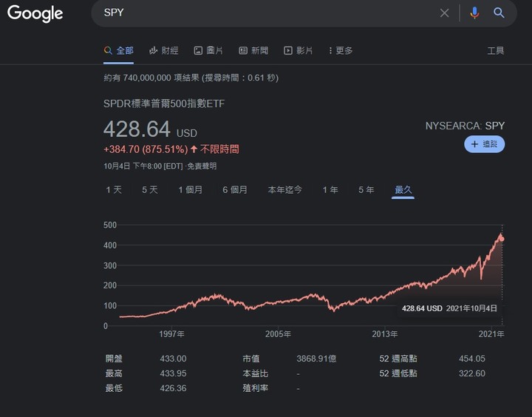
Task: Open the 圖片 images tab
Action: (208, 50)
